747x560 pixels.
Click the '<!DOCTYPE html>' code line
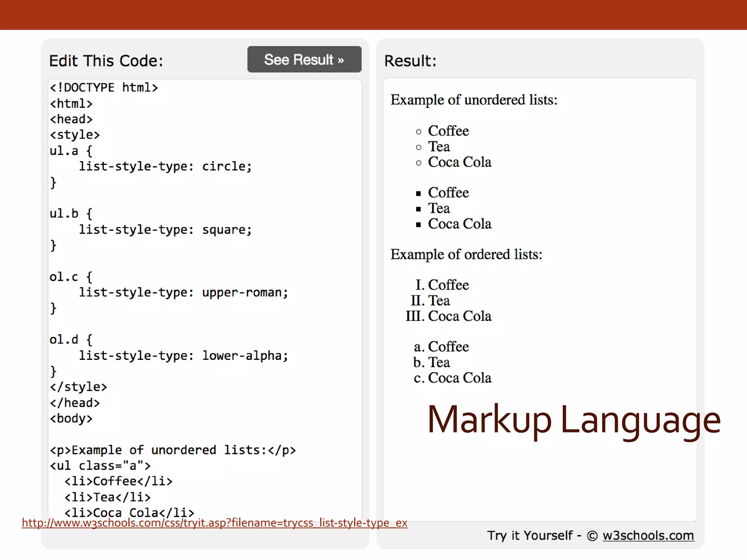[104, 87]
